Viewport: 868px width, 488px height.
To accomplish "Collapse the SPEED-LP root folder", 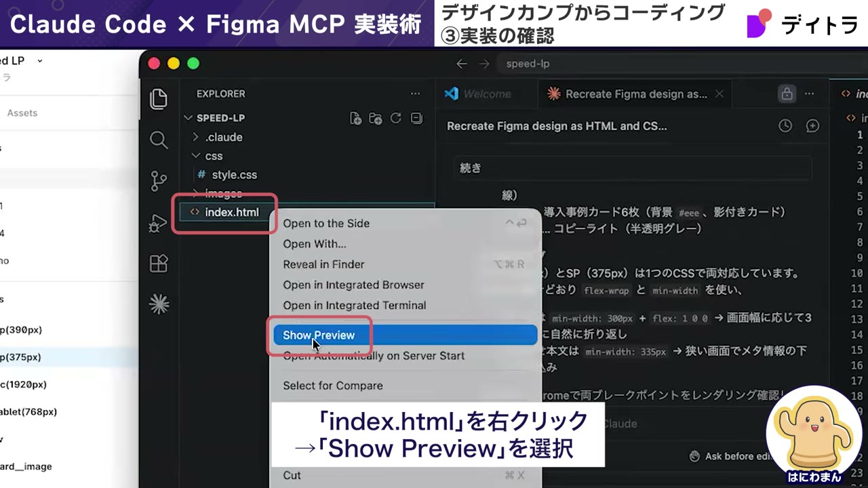I will [x=189, y=118].
